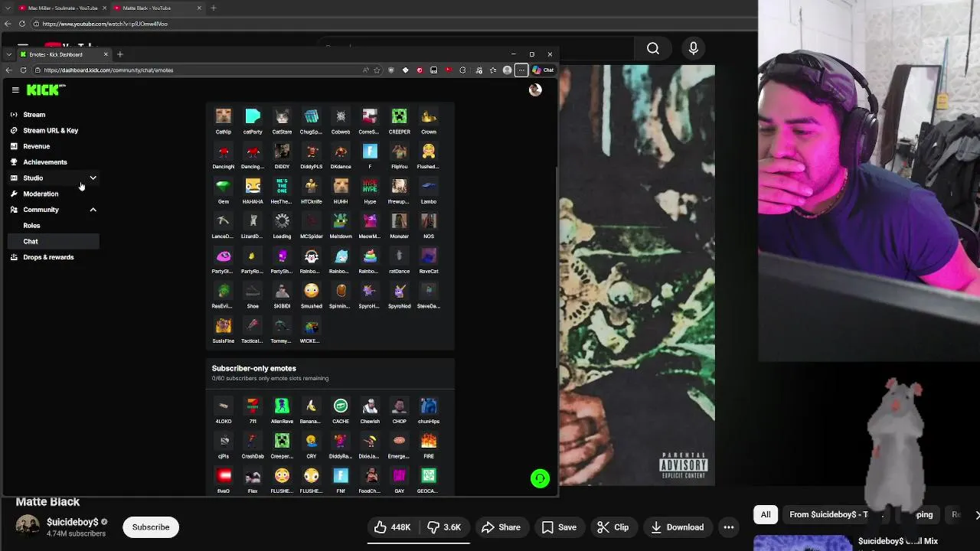The height and width of the screenshot is (551, 980).
Task: Clip the YouTube video
Action: tap(613, 527)
